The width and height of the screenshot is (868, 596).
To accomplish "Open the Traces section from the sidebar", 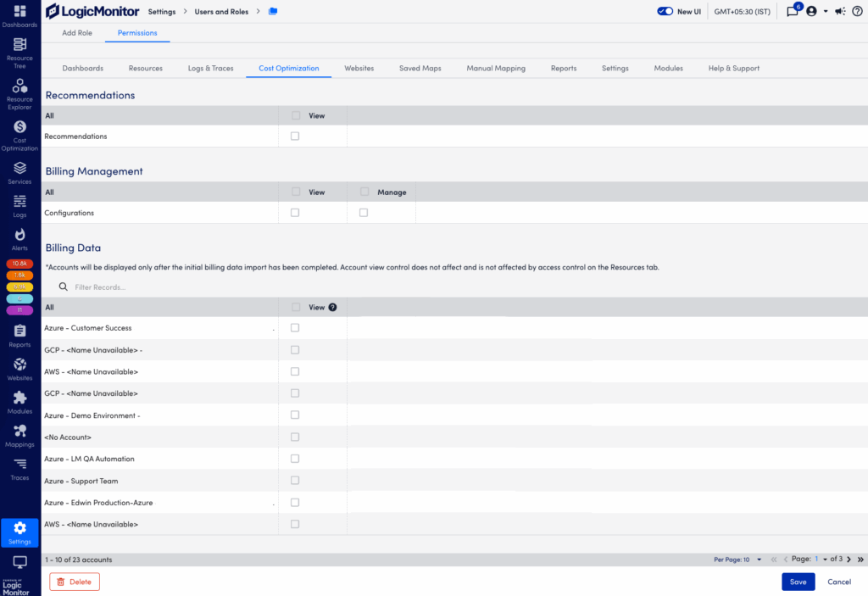I will 19,467.
